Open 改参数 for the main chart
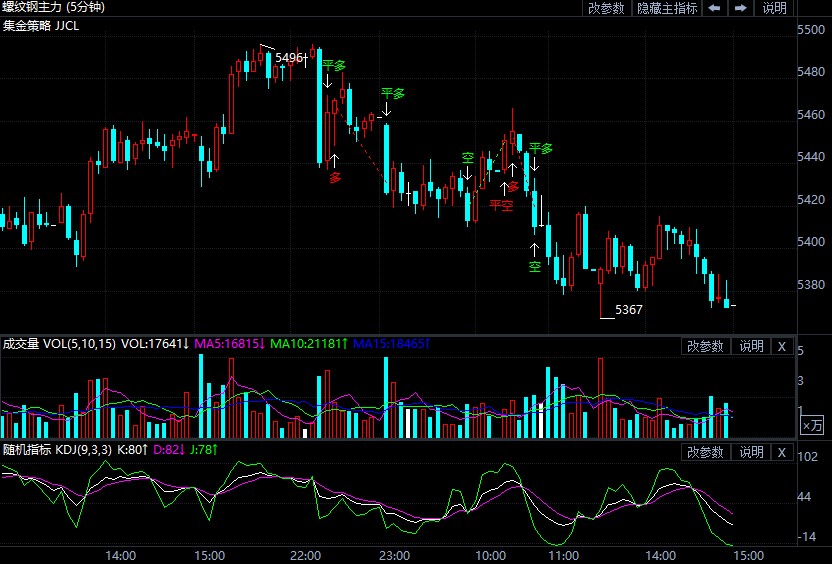832x564 pixels. point(606,8)
